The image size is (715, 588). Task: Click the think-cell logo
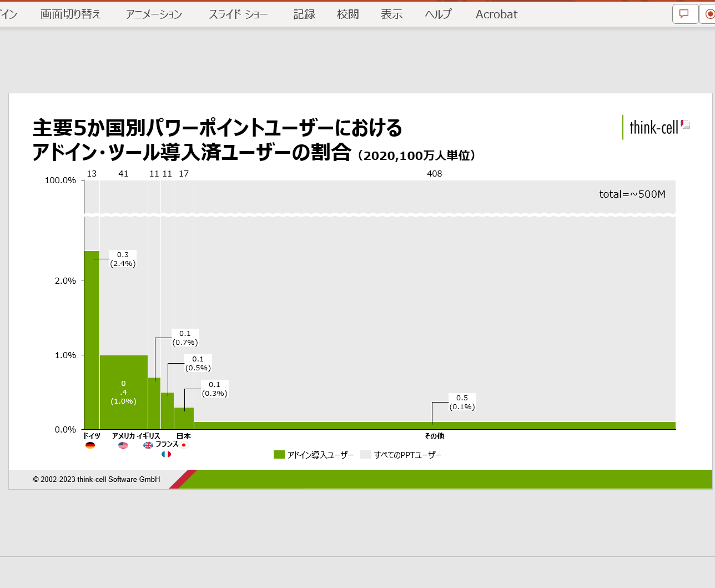tap(657, 127)
